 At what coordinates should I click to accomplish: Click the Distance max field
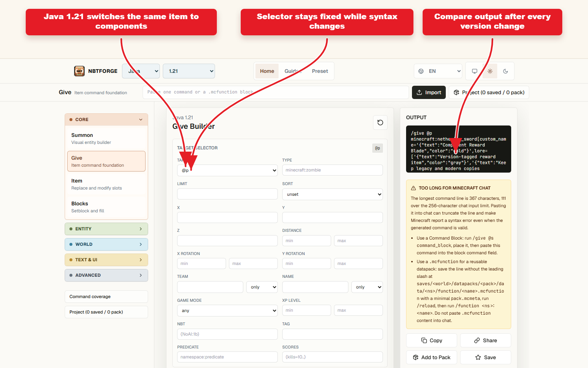coord(358,241)
